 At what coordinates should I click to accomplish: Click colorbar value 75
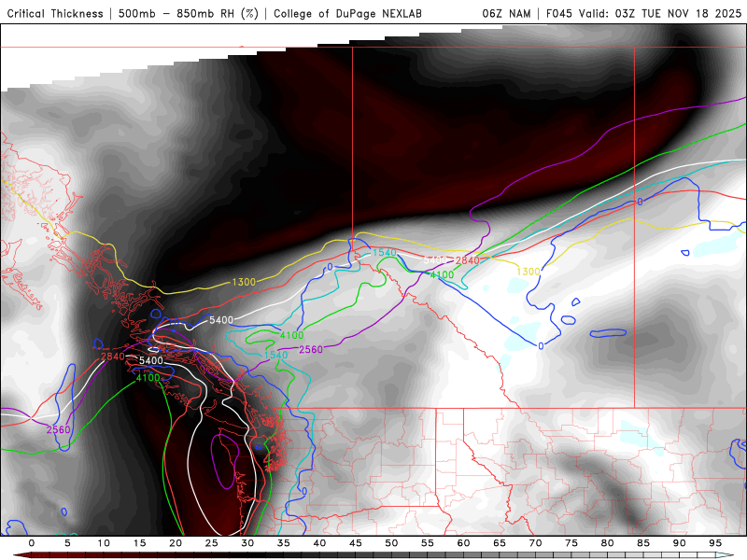pyautogui.click(x=571, y=543)
